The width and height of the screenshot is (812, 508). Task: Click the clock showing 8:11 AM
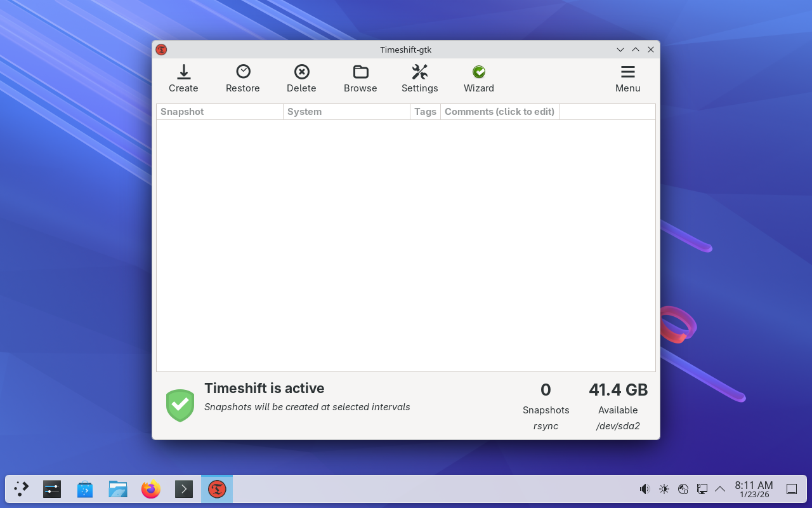tap(754, 489)
